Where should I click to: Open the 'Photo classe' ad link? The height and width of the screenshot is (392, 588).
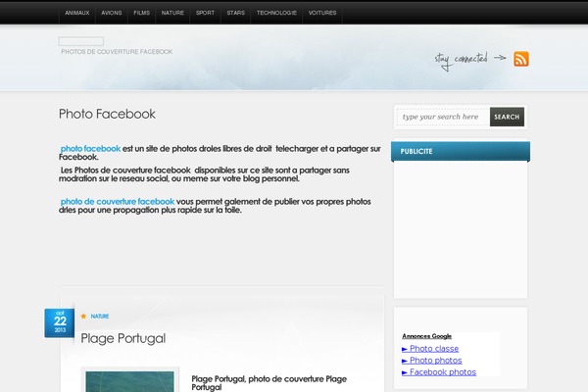click(x=430, y=349)
